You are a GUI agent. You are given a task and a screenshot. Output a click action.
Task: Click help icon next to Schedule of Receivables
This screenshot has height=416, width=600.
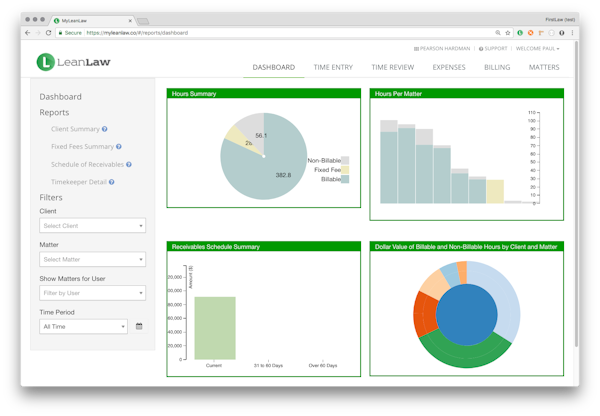129,164
